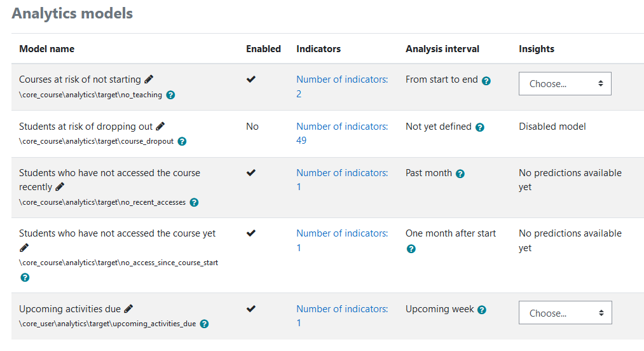The width and height of the screenshot is (644, 351).
Task: Click pencil icon beside 'Students at risk of dropping out'
Action: click(161, 126)
